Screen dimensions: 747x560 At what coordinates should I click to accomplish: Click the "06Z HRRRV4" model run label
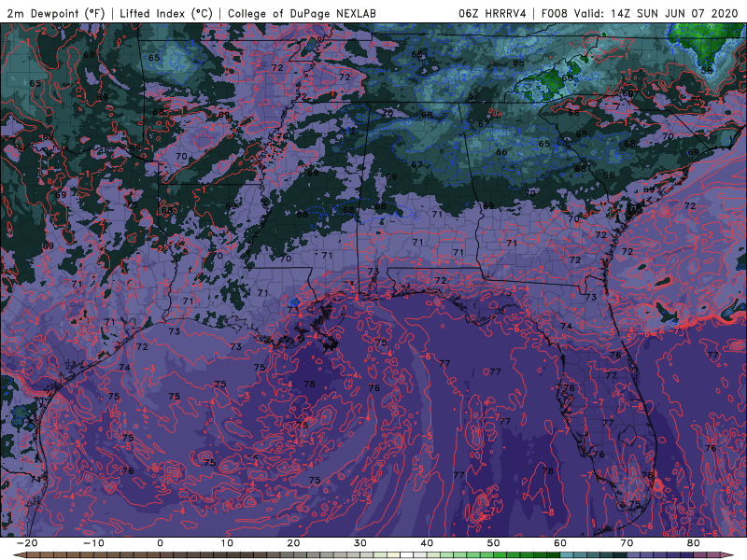[x=492, y=13]
